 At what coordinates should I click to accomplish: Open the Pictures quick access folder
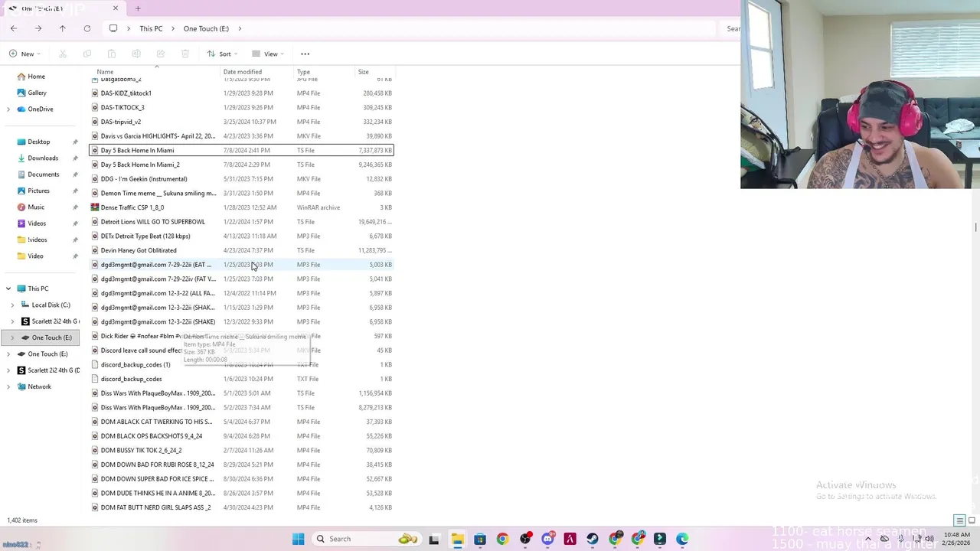38,191
